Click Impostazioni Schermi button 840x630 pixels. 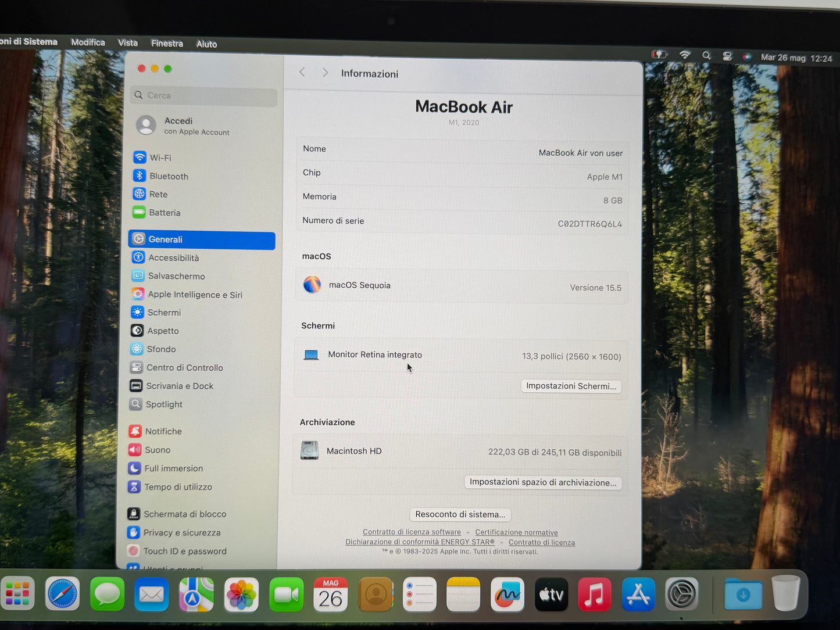click(x=571, y=386)
